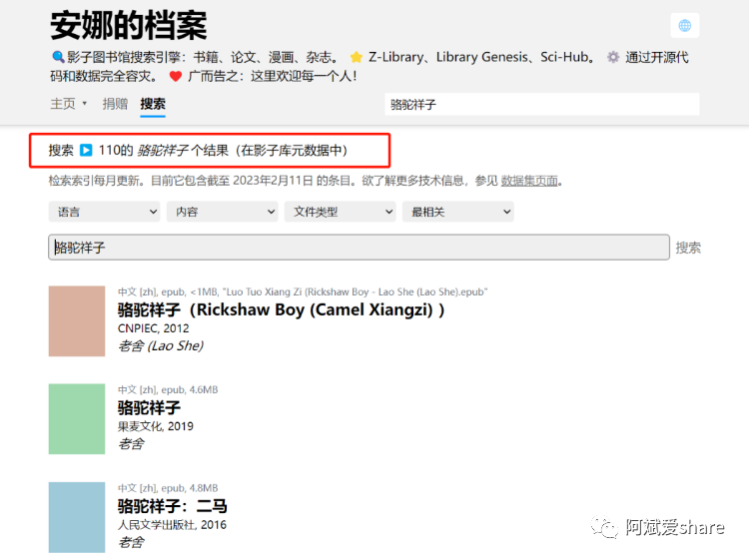Open the 语言 filter dropdown
The height and width of the screenshot is (560, 749).
click(x=104, y=212)
